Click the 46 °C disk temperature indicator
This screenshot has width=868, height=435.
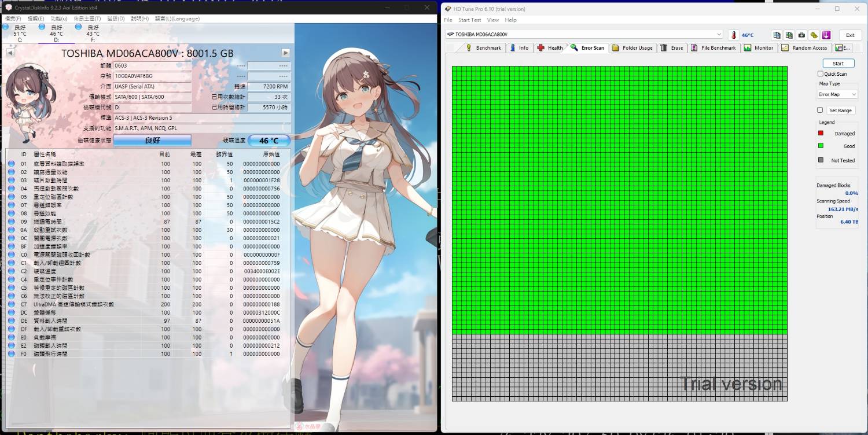269,141
